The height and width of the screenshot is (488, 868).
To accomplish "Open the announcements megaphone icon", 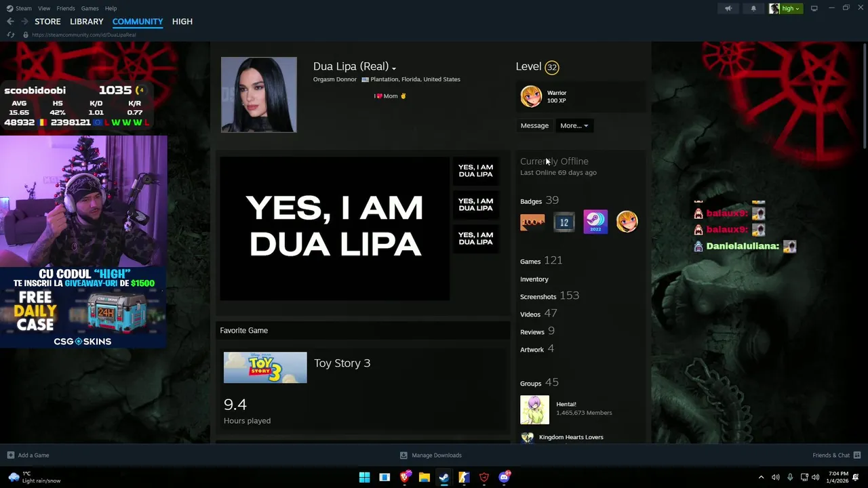I will point(728,8).
